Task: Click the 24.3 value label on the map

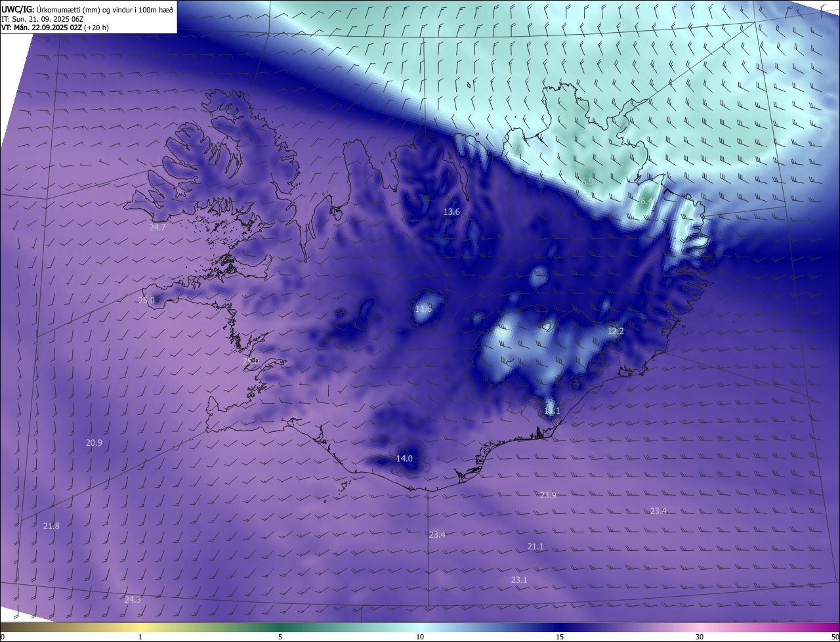Action: coord(133,599)
